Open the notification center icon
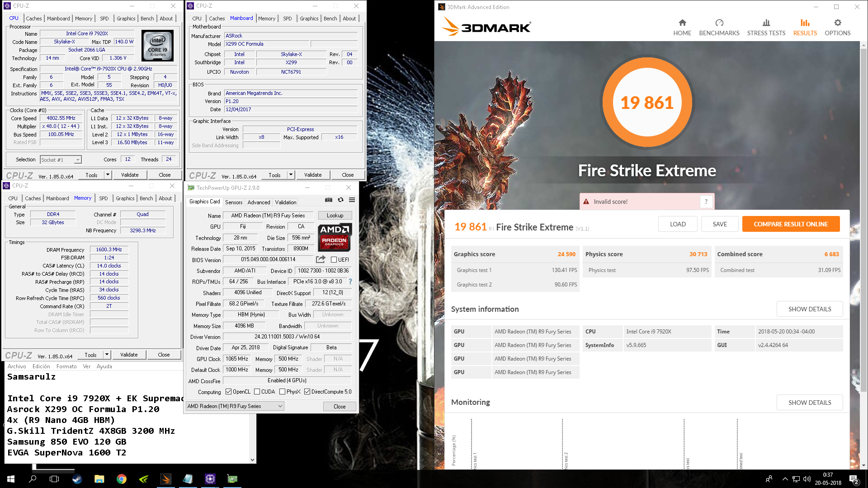 (854, 479)
